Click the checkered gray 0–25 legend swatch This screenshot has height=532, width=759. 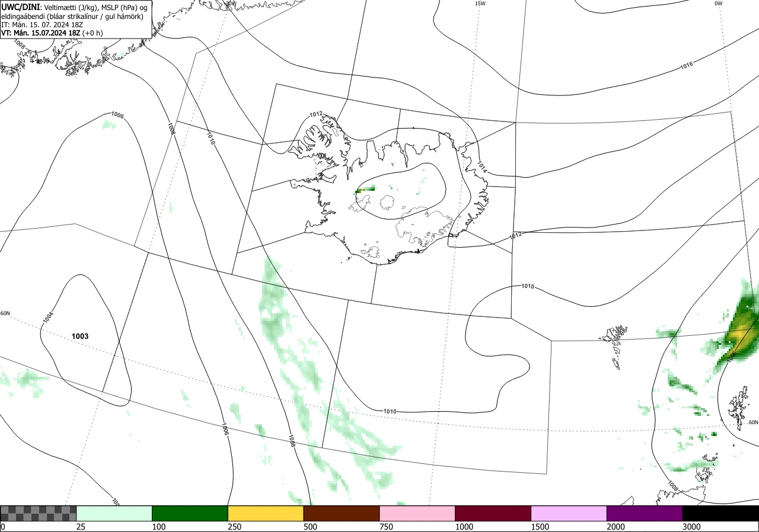point(38,513)
